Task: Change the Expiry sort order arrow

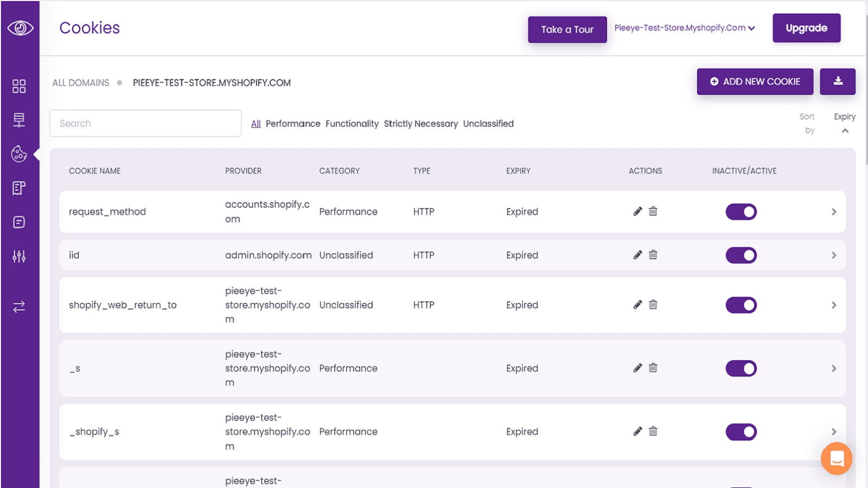Action: (845, 131)
